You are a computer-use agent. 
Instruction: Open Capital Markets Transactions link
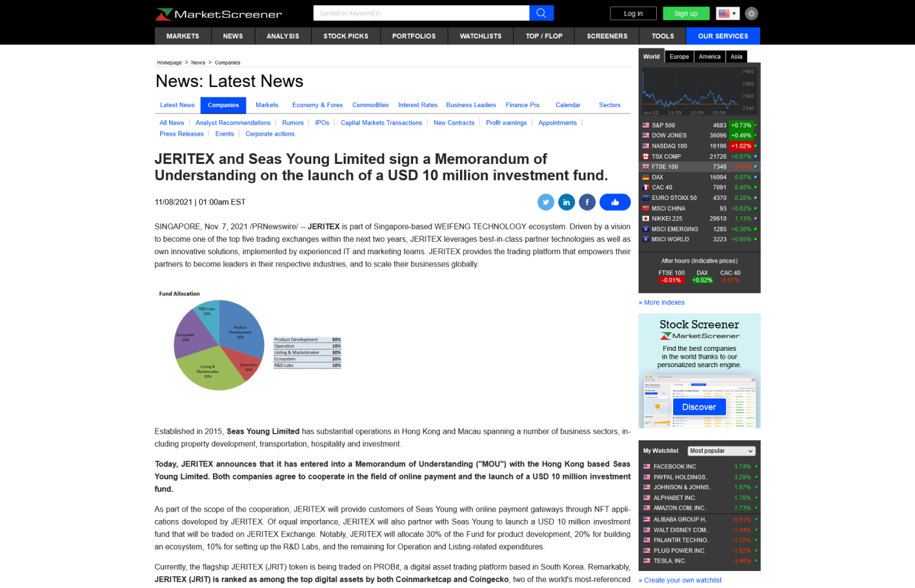(381, 123)
